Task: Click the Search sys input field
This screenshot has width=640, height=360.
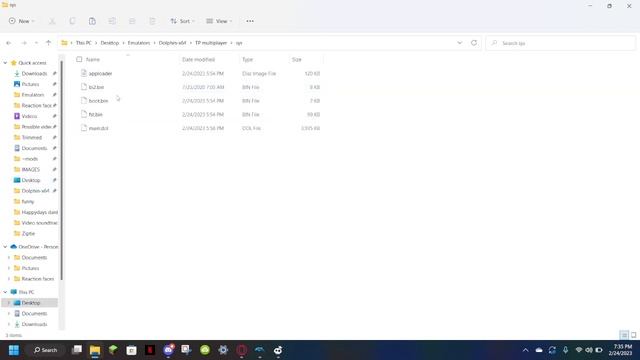Action: 560,43
